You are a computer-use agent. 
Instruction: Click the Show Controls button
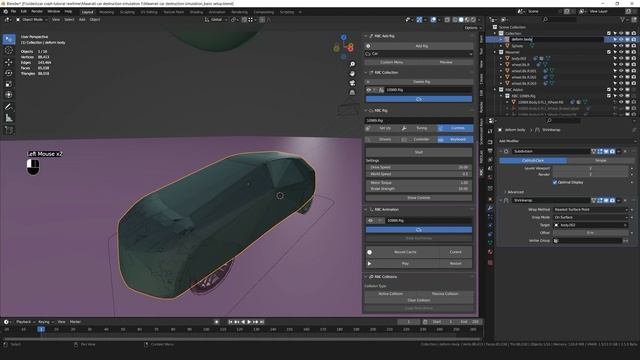click(x=419, y=198)
